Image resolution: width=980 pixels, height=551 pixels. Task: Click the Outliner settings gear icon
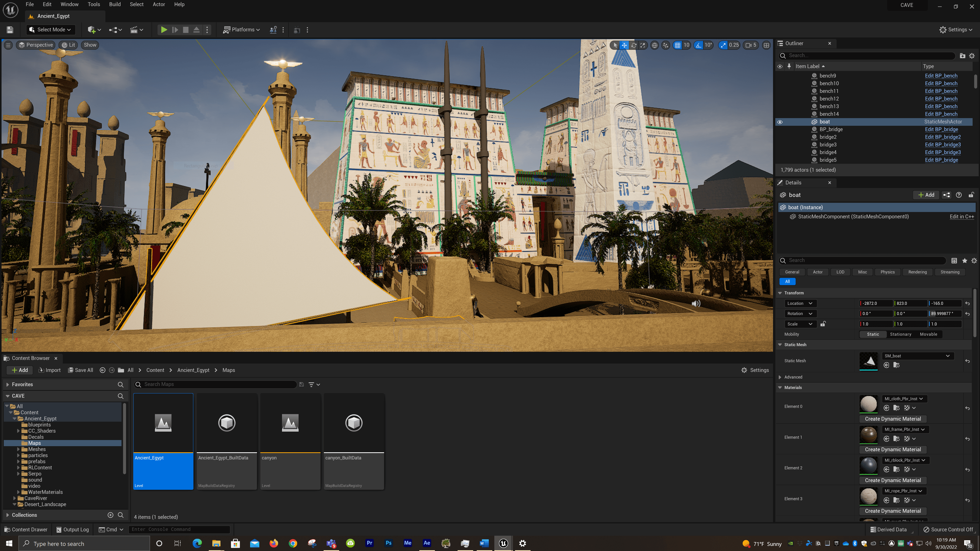point(972,56)
